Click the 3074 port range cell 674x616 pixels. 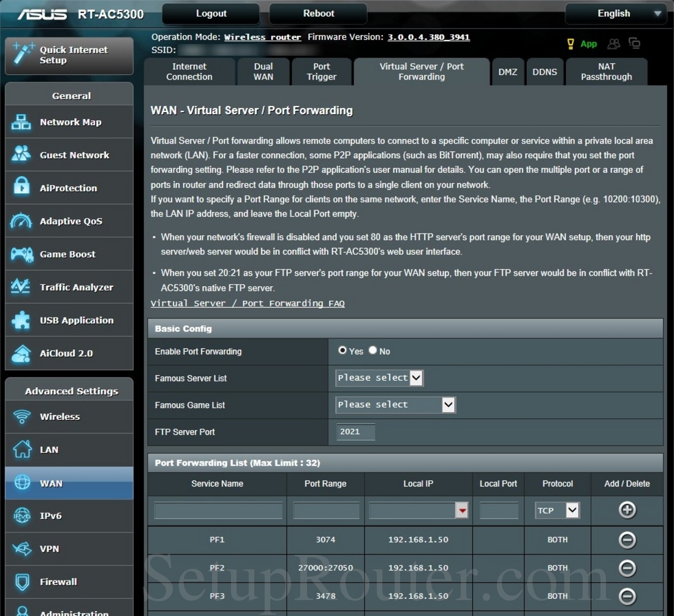click(325, 540)
